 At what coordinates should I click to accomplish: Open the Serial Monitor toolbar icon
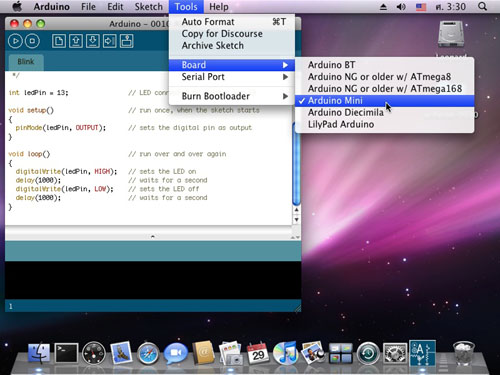[x=127, y=41]
